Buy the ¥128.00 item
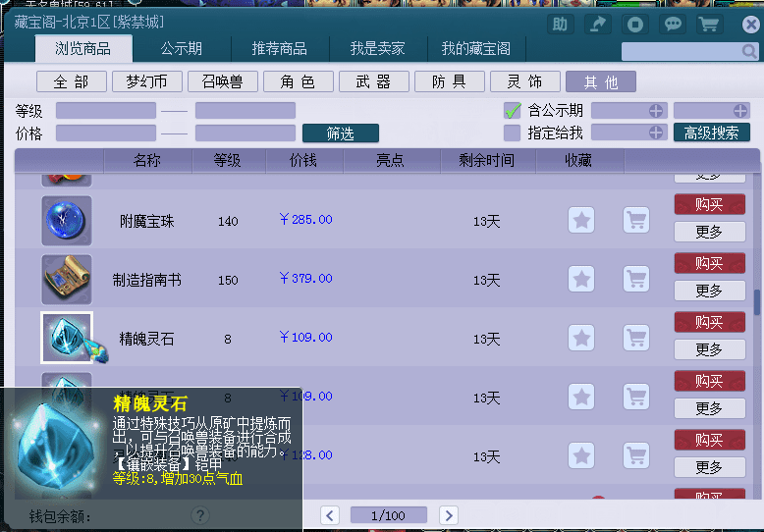The image size is (764, 532). (710, 440)
